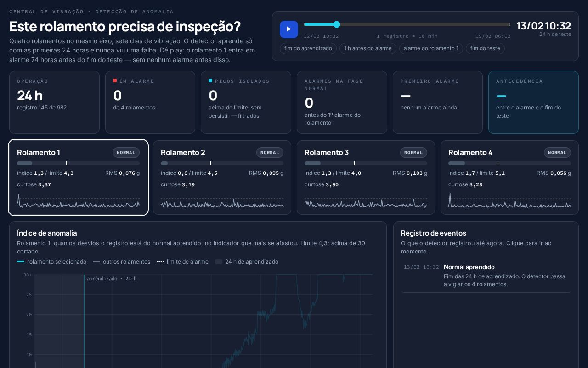The image size is (588, 368).
Task: Click "RMS 0,095 g" in Rolamento 2
Action: pos(266,173)
